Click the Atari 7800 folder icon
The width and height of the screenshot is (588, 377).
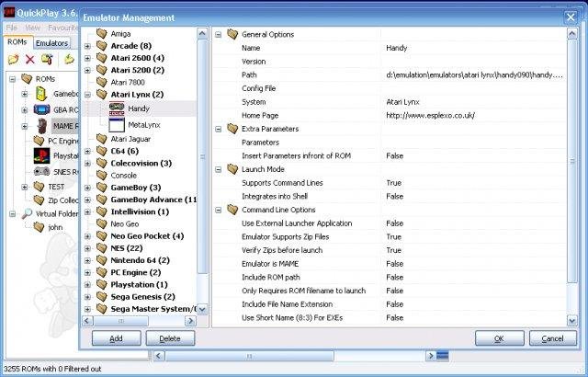pos(102,82)
